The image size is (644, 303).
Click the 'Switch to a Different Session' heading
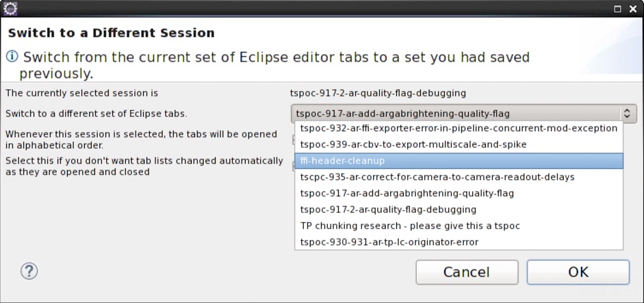[x=111, y=33]
